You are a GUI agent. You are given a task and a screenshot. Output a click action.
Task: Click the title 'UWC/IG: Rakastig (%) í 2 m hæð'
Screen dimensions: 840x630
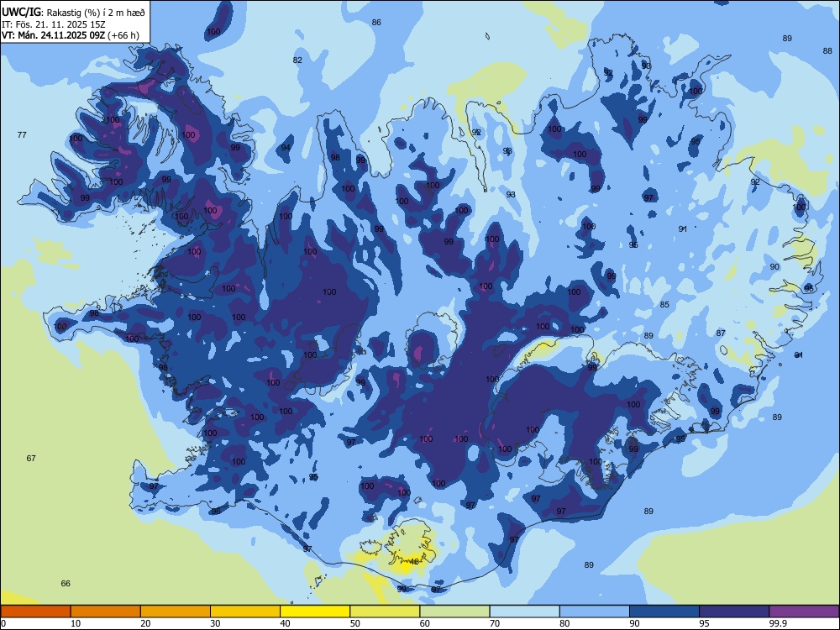[73, 12]
